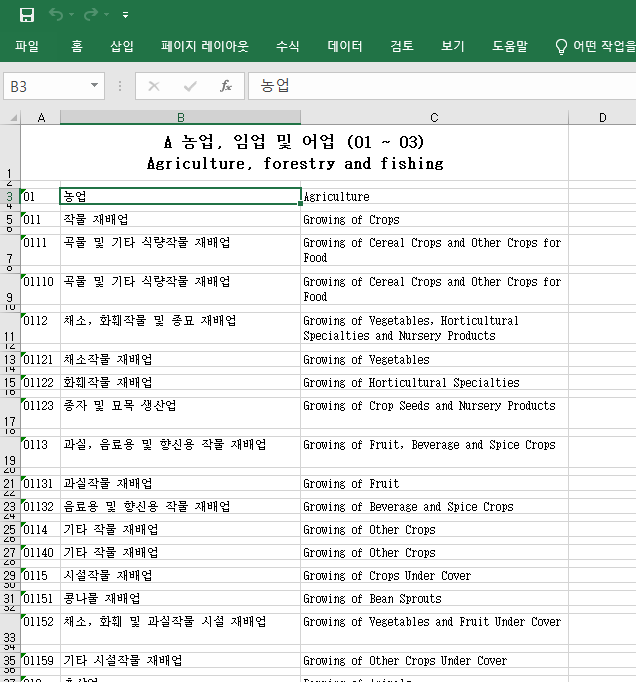Open the Undo history dropdown arrow
636x682 pixels.
pos(71,15)
